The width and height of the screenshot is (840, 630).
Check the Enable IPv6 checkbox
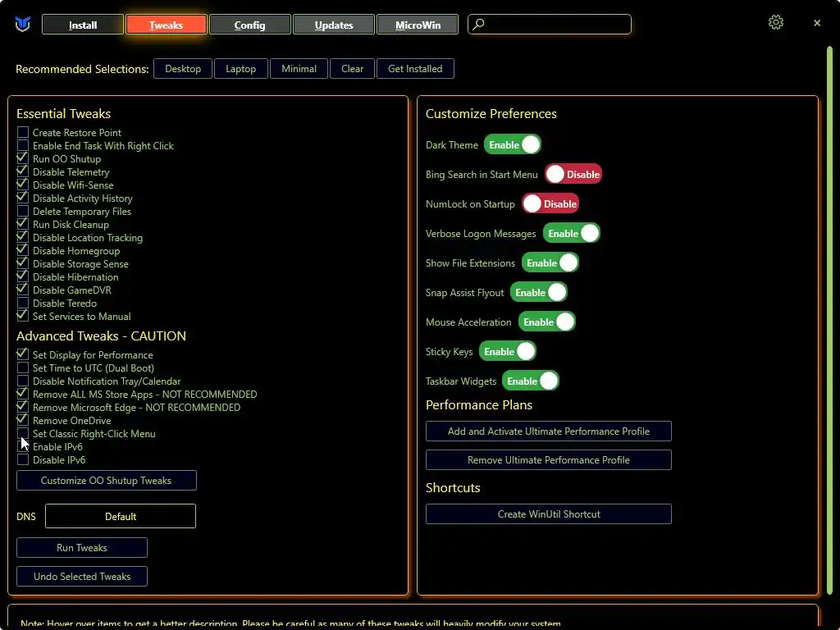click(x=22, y=447)
